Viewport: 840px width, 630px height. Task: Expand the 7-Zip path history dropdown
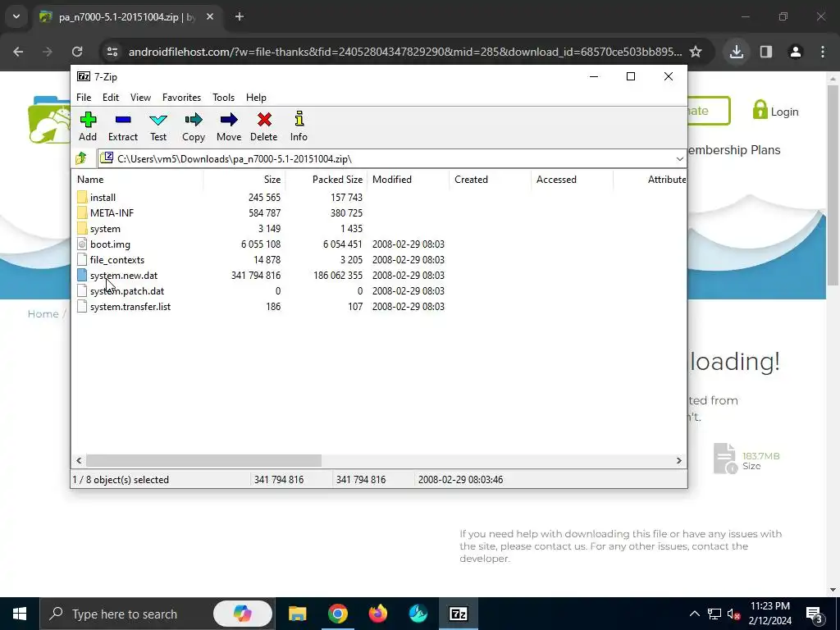pos(679,158)
